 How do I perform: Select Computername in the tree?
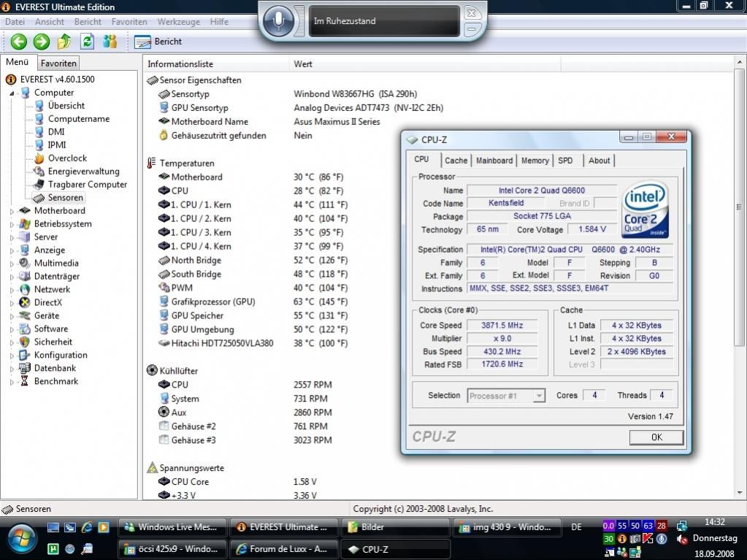point(79,119)
